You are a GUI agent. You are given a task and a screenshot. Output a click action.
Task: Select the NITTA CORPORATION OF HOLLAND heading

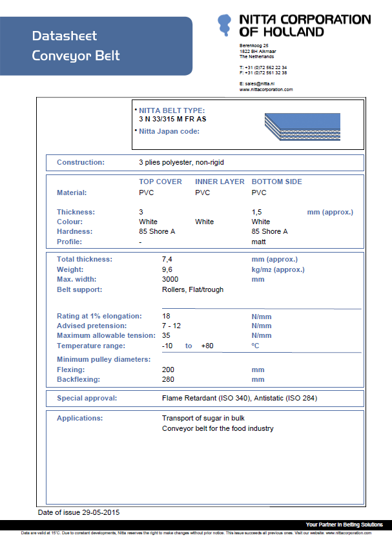pyautogui.click(x=305, y=25)
